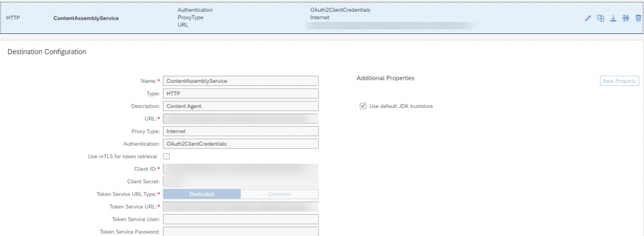Select Common token service URL type
This screenshot has height=236, width=644.
point(280,194)
